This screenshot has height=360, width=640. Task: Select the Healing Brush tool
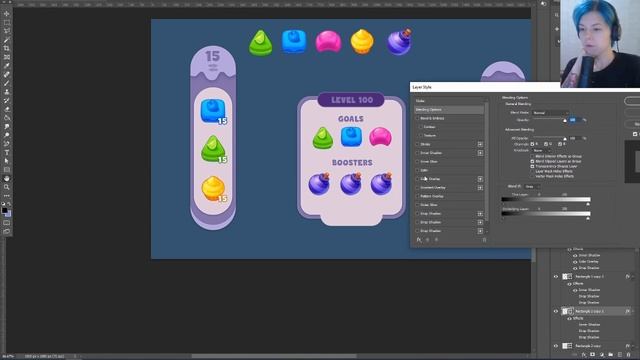[7, 74]
